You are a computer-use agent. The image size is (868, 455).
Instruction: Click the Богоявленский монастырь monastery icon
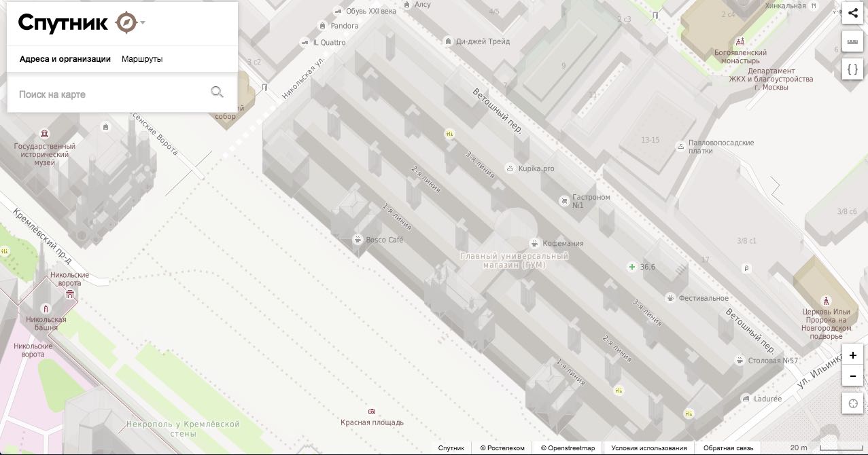pos(740,42)
